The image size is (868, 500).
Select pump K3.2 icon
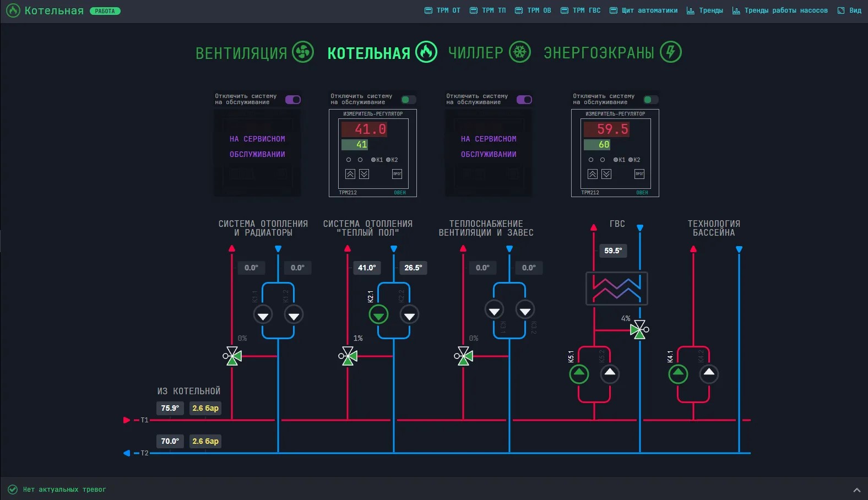coord(525,310)
